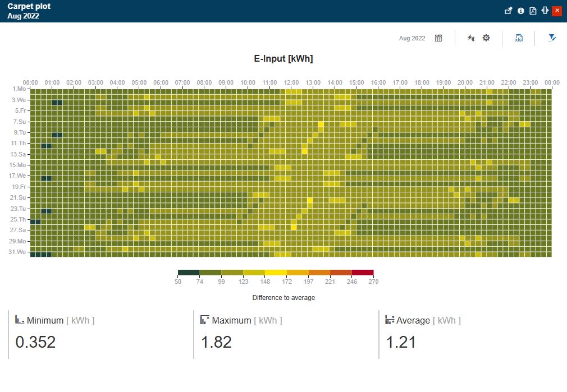Image resolution: width=567 pixels, height=392 pixels.
Task: Click the Aug 2022 date label
Action: [x=412, y=38]
